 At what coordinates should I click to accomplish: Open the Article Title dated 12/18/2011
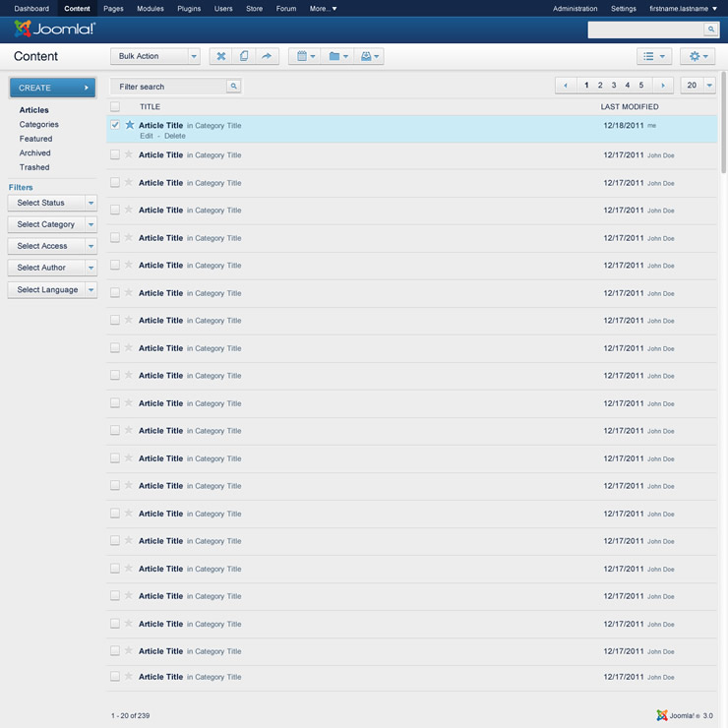tap(160, 125)
